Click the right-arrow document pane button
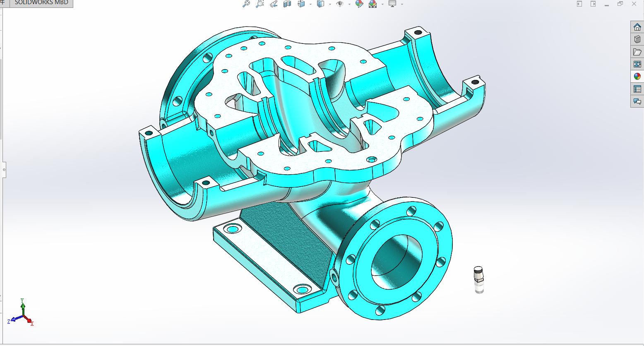 click(x=593, y=4)
